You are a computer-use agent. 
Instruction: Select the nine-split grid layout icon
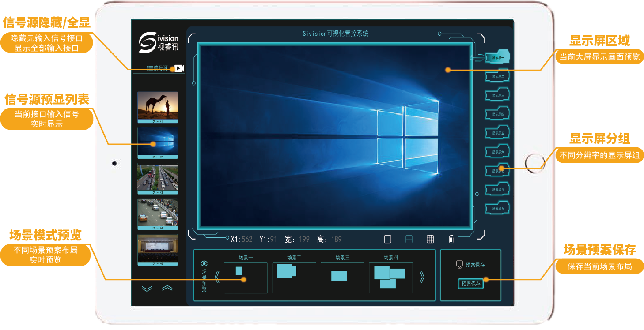(x=430, y=239)
